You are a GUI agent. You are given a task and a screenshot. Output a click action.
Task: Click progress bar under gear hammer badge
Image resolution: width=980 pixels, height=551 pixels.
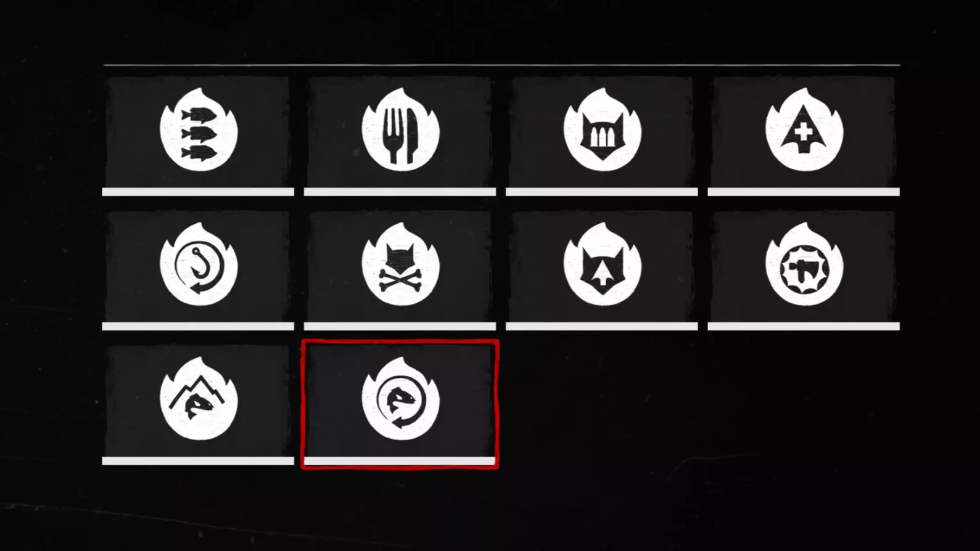(x=804, y=327)
